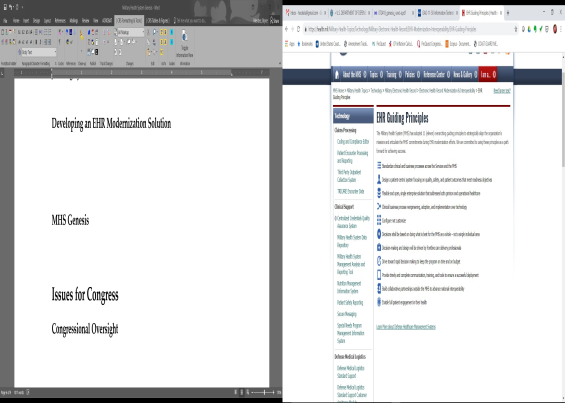Open Defense Medical Logistics Standard Support link
Viewport: 565px width, 403px height.
tap(350, 372)
